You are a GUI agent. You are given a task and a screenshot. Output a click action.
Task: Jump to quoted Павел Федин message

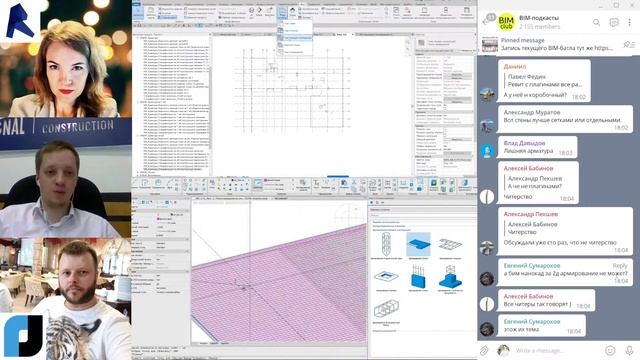(x=544, y=80)
